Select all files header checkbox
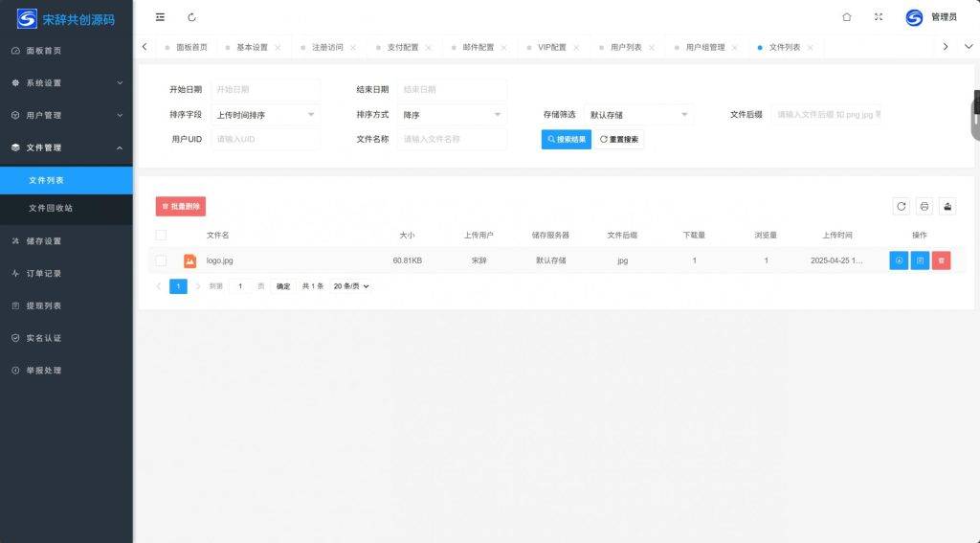The image size is (980, 543). click(x=161, y=236)
